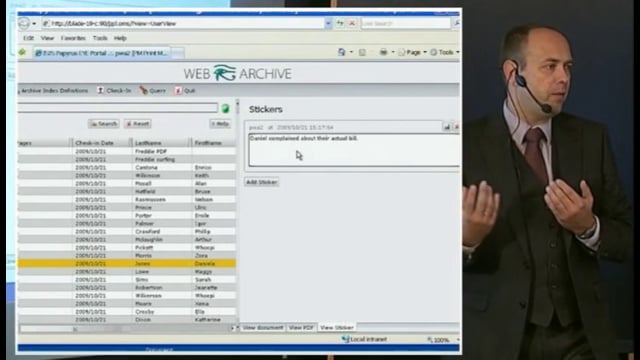Screen dimensions: 640x360
Task: Select the Palmer row
Action: 127,224
